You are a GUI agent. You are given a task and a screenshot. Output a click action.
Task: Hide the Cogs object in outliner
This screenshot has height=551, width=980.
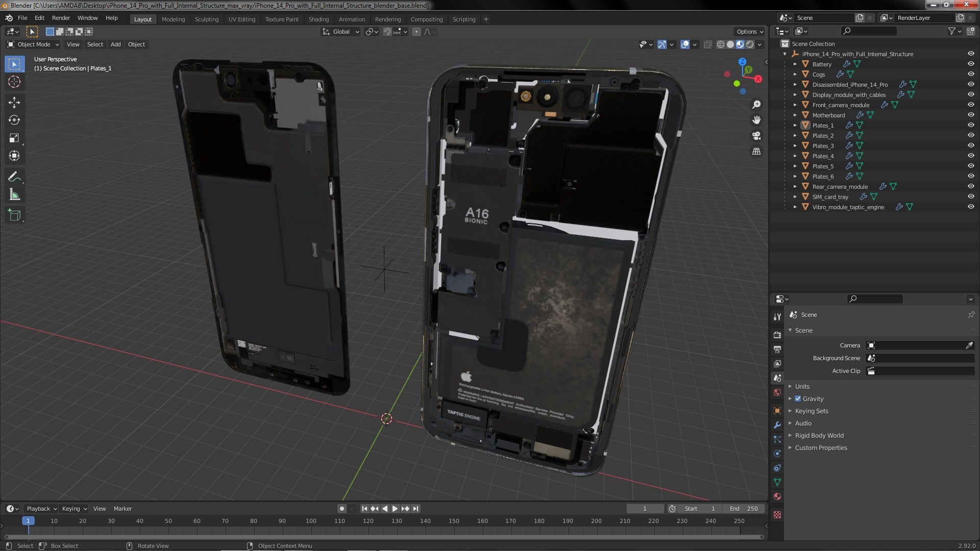[x=971, y=74]
